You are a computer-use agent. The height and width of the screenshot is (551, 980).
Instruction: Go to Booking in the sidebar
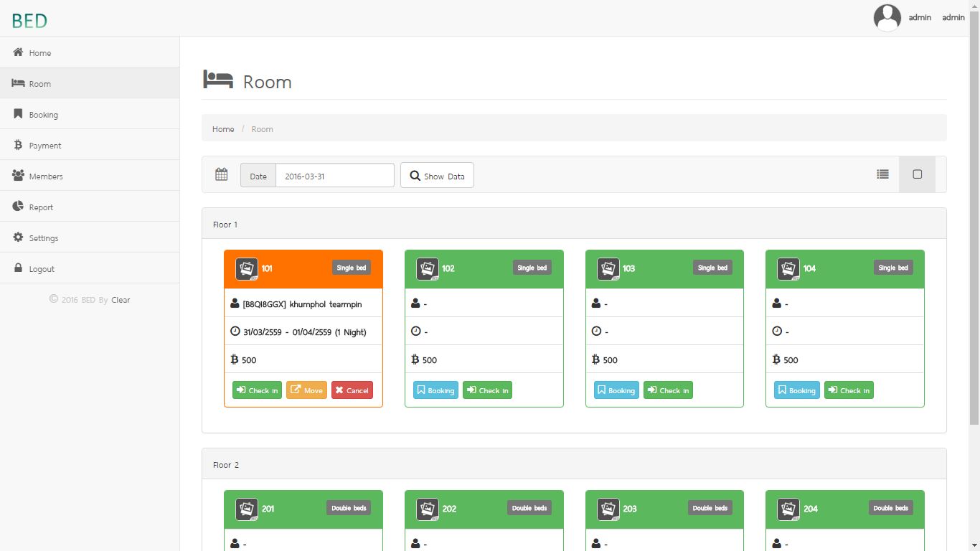[x=90, y=114]
